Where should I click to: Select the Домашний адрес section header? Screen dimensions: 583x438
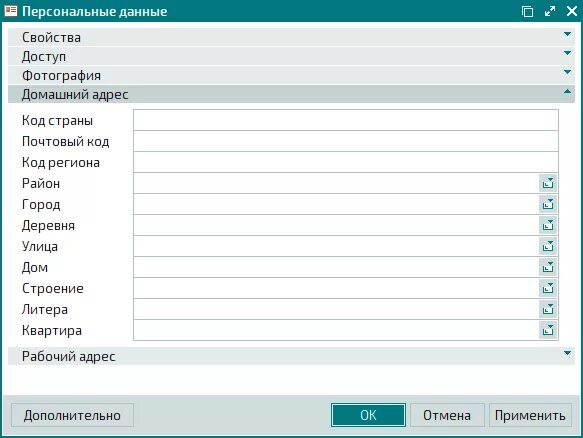[x=292, y=94]
